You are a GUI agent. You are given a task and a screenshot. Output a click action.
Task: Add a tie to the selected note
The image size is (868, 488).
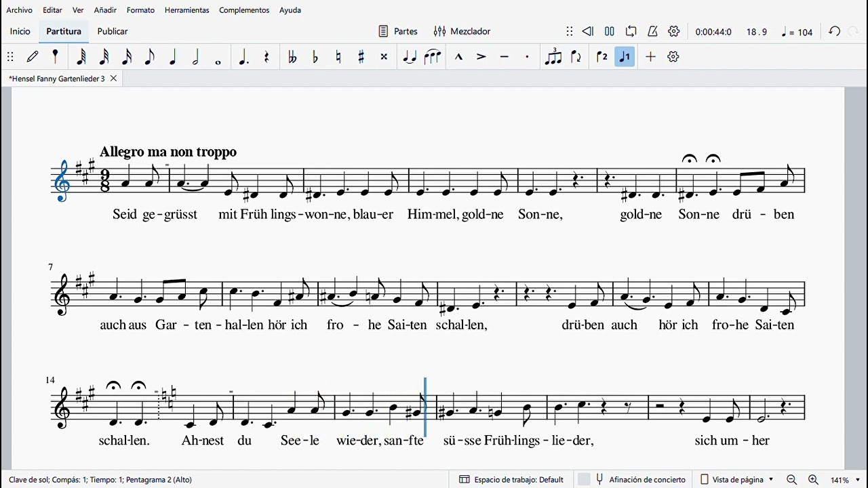(410, 57)
